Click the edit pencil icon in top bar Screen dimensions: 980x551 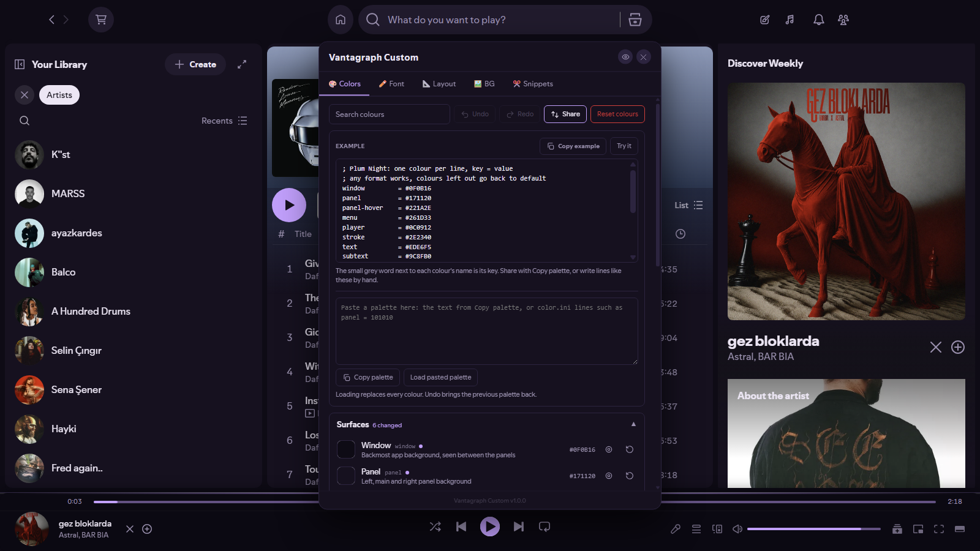coord(765,20)
